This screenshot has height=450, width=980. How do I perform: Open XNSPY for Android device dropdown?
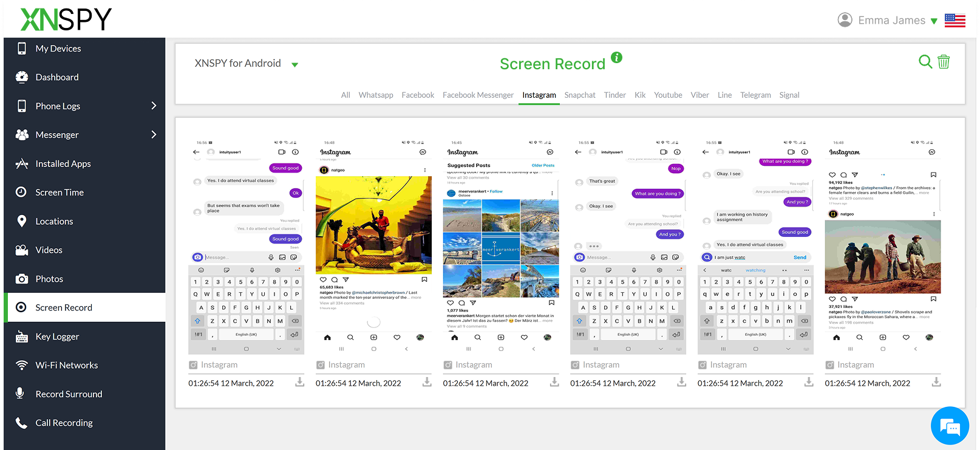246,64
